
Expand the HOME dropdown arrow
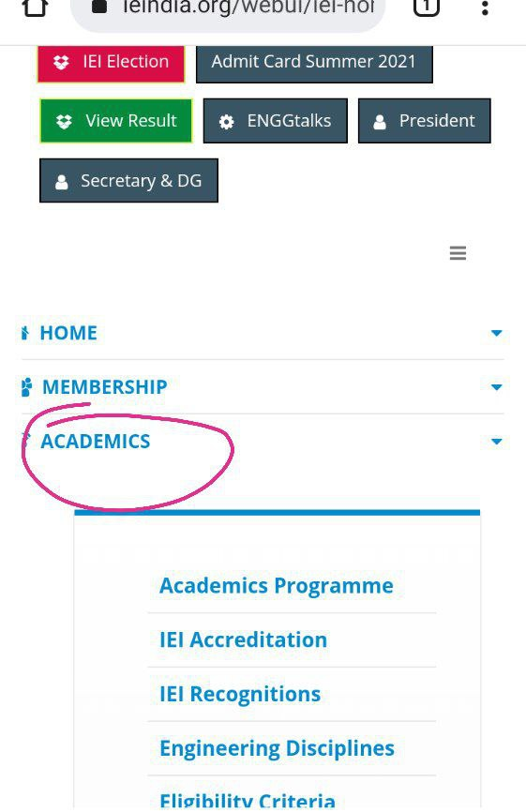click(497, 333)
